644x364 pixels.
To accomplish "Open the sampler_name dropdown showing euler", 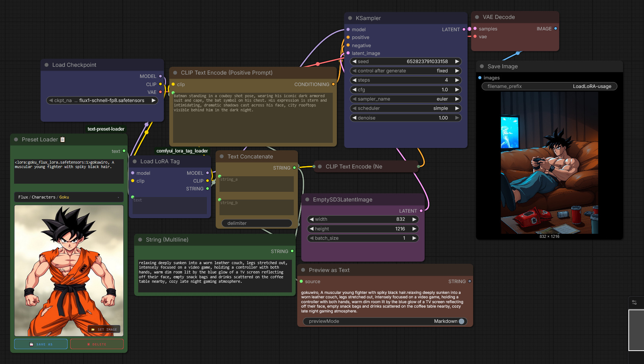I will click(x=406, y=99).
